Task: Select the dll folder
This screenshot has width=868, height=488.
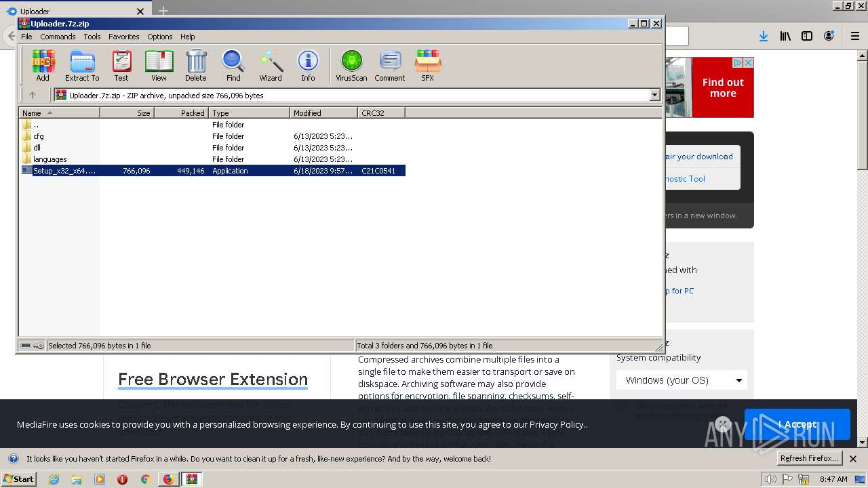Action: (x=212, y=148)
